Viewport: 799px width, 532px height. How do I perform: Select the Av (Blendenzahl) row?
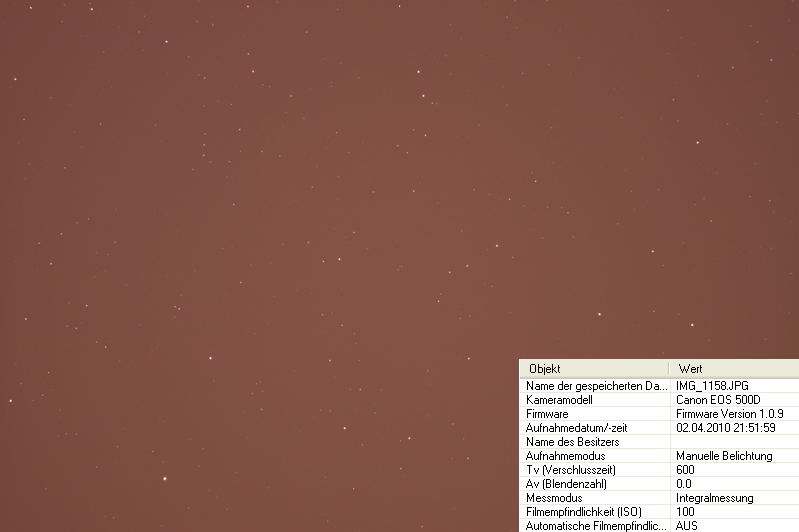tap(562, 484)
